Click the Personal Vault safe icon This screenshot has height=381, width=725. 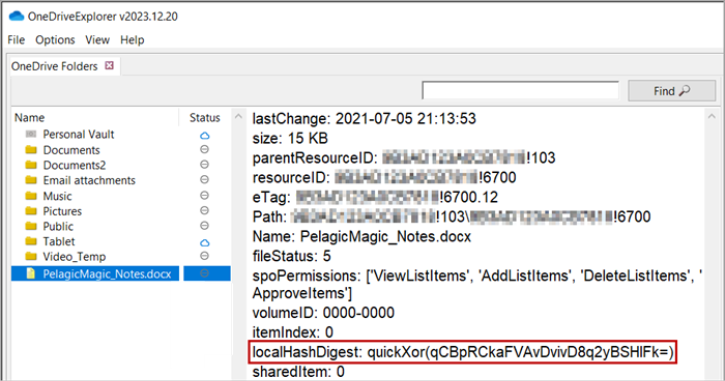click(x=31, y=135)
